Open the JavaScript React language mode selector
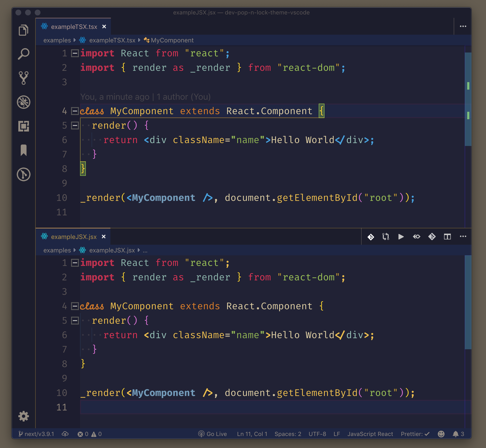 click(x=370, y=434)
